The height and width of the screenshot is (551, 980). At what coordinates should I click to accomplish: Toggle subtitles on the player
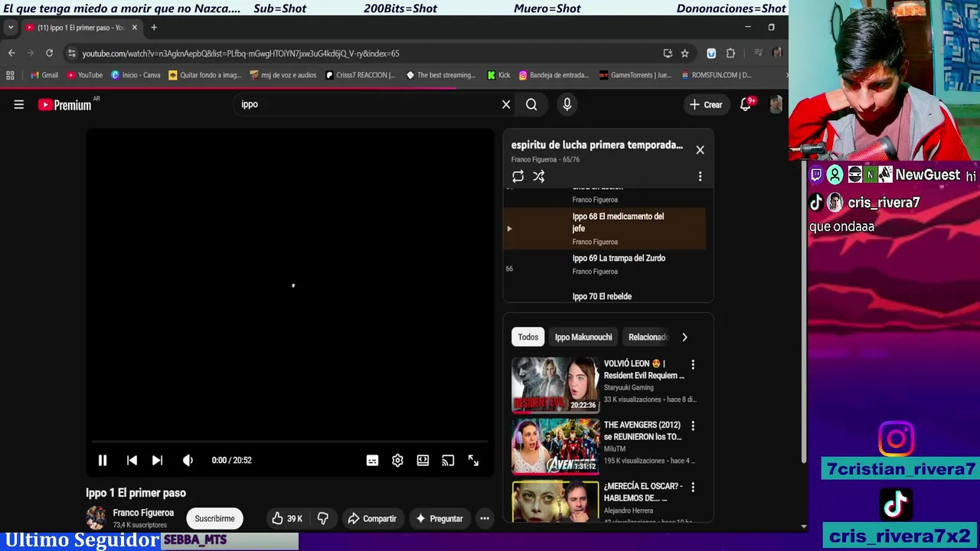pos(372,460)
